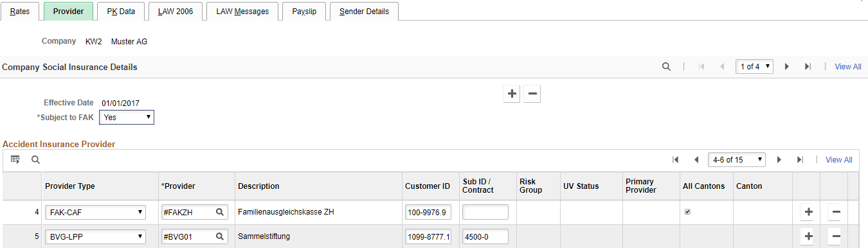Open the 1 of 4 record selector dropdown
The width and height of the screenshot is (868, 248).
(754, 67)
